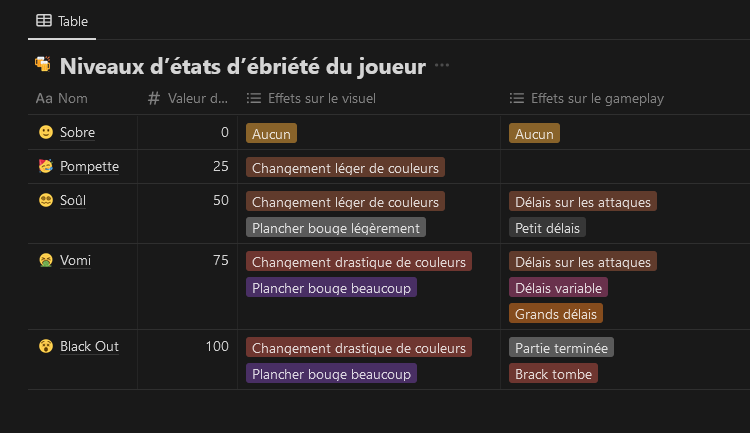The width and height of the screenshot is (750, 433).
Task: Click the purple Délais variable tag
Action: coord(558,288)
